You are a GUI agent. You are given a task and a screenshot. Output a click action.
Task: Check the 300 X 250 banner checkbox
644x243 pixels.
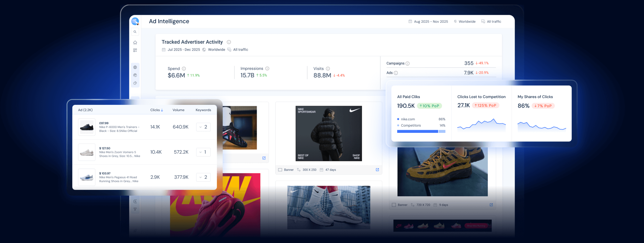tap(280, 170)
